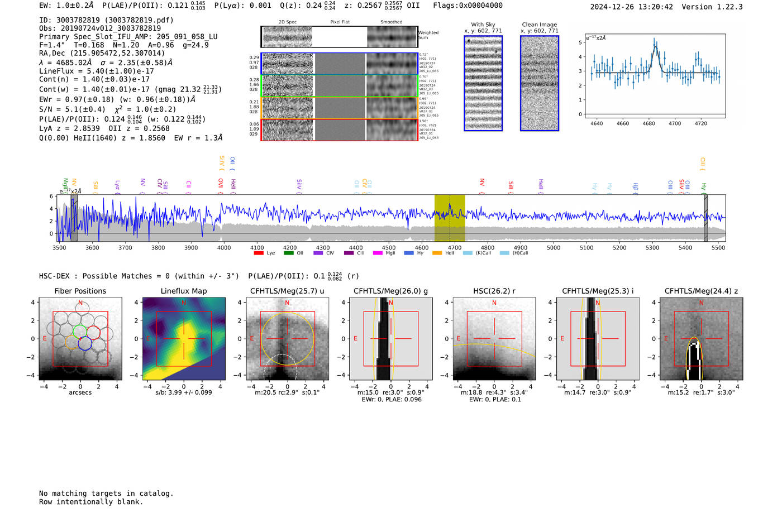Click the CIII legend swatch
782x532 pixels.
click(x=349, y=253)
